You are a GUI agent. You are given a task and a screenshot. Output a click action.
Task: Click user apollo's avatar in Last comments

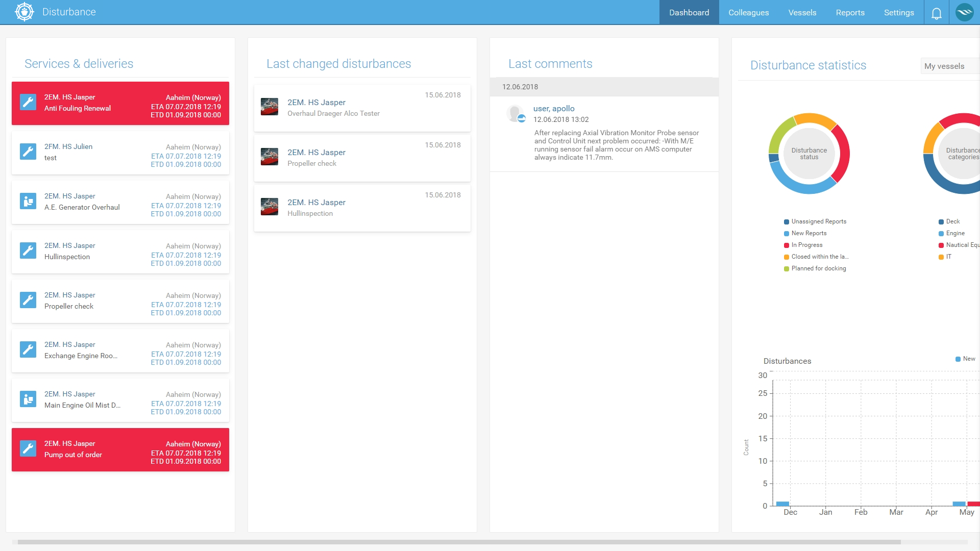516,113
